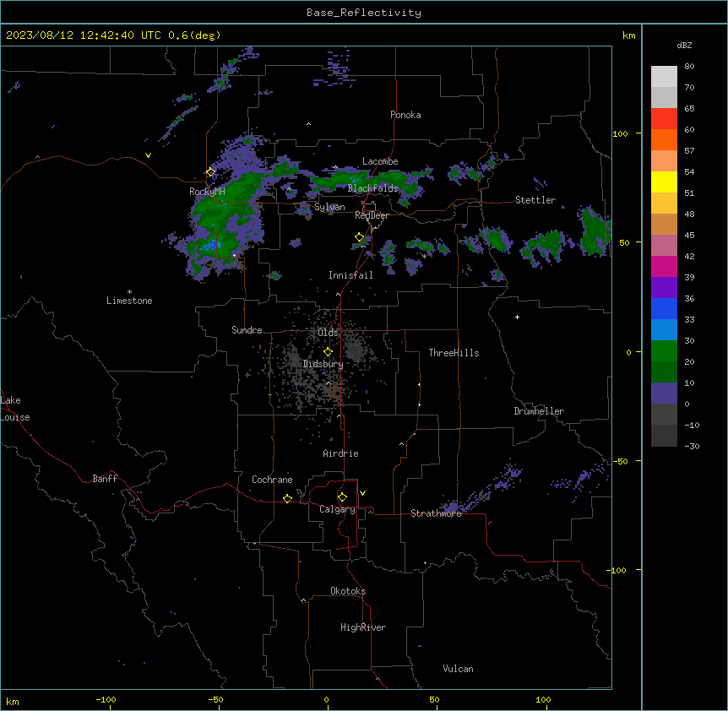728x711 pixels.
Task: Select the yellow diamond marker beside Olds
Action: (x=328, y=352)
